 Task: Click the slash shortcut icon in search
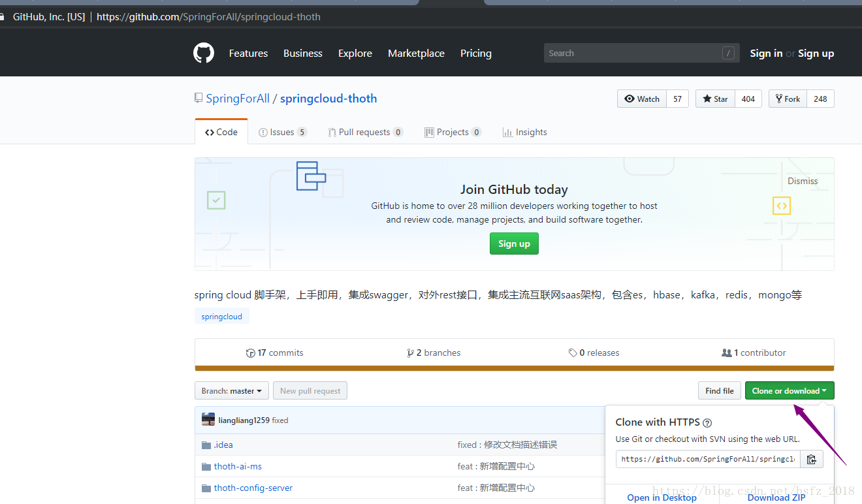728,54
